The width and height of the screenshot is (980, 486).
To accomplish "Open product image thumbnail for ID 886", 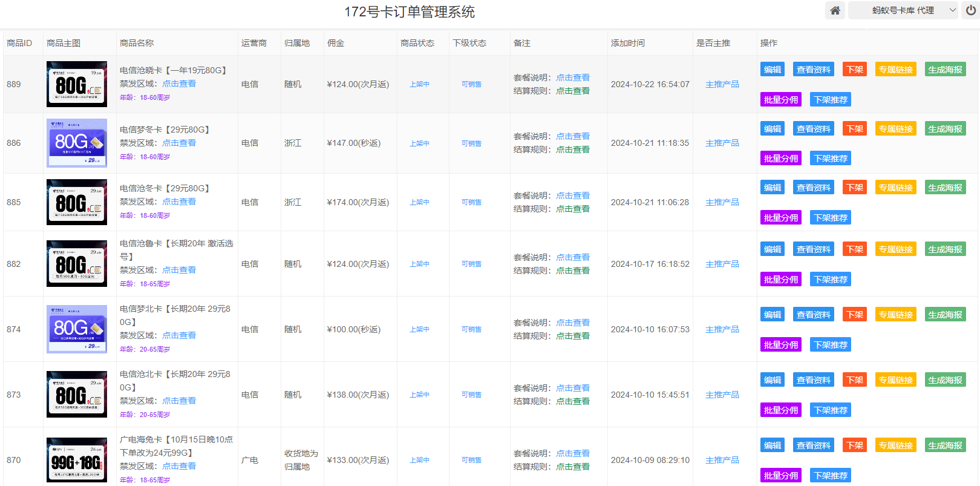I will point(77,143).
